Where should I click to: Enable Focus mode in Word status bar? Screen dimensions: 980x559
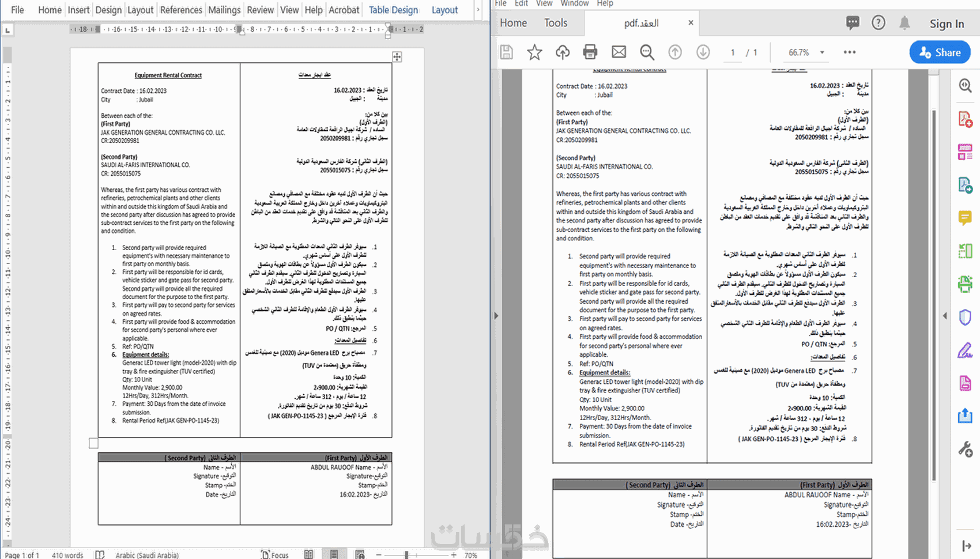click(275, 554)
